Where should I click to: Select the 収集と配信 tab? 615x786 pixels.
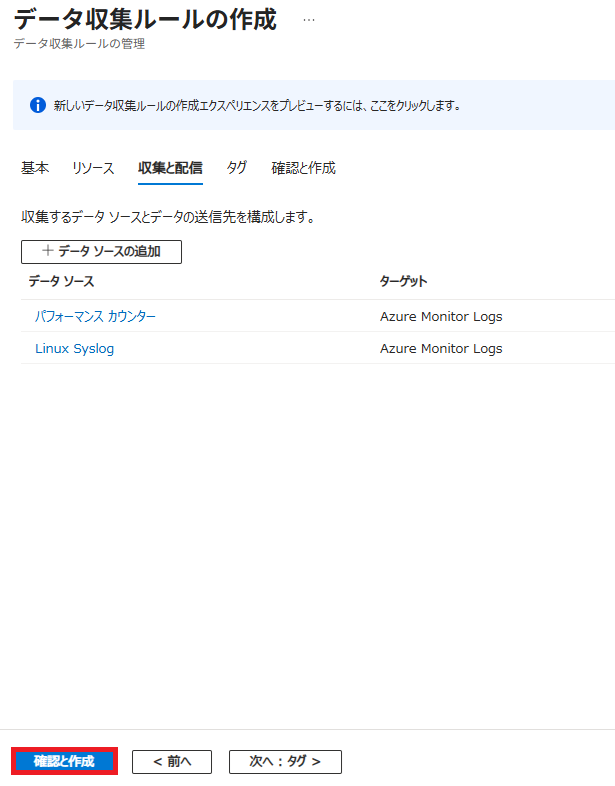tap(170, 168)
